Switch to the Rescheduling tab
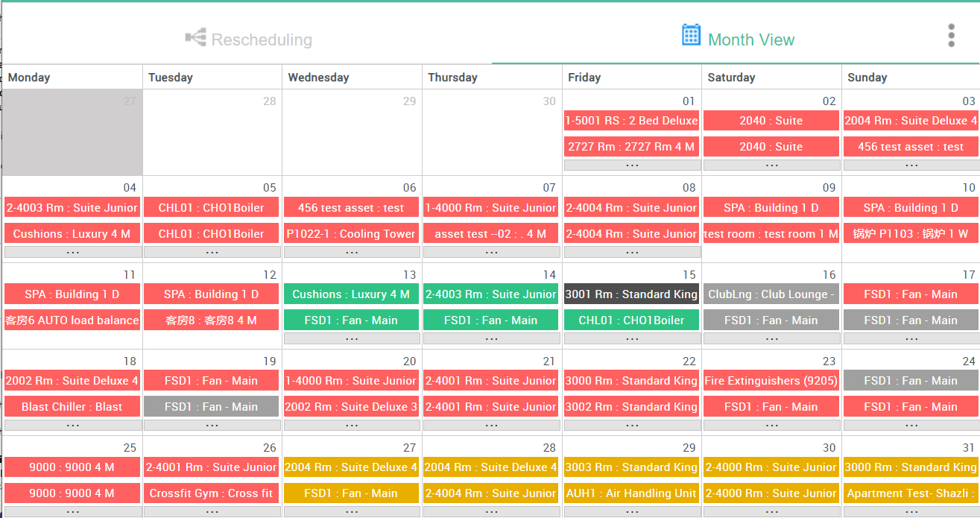Image resolution: width=980 pixels, height=518 pixels. pyautogui.click(x=248, y=39)
